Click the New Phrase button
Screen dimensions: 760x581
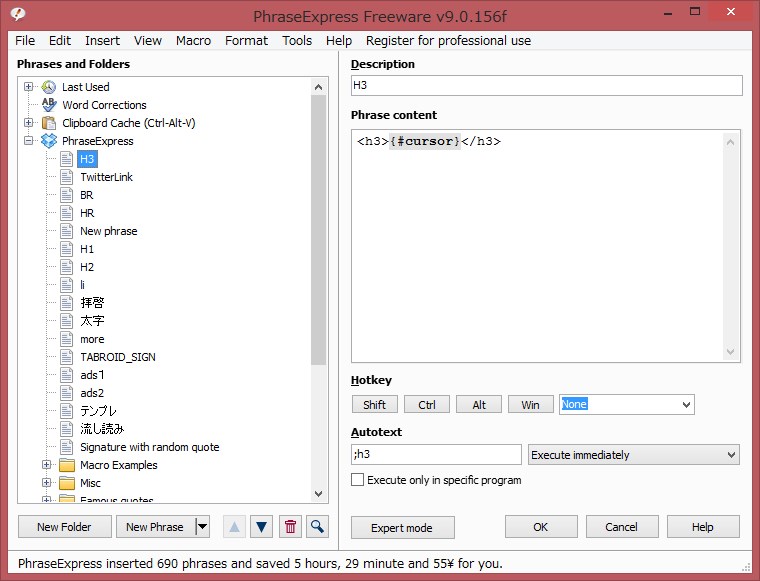pyautogui.click(x=155, y=527)
